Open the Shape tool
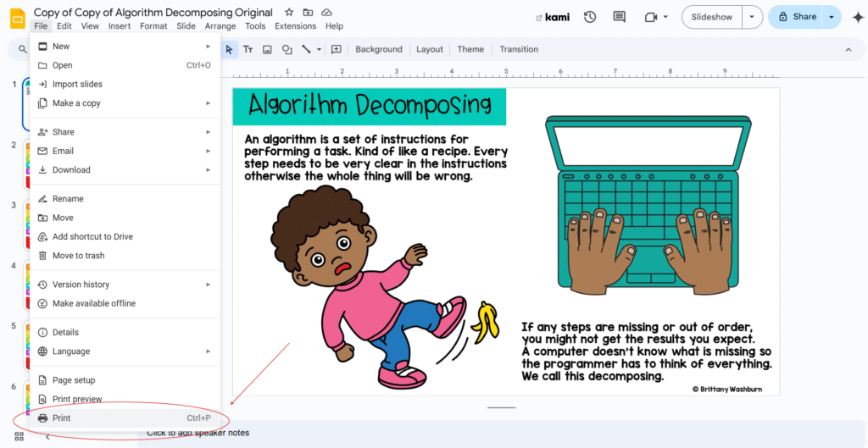The width and height of the screenshot is (868, 448). click(287, 49)
